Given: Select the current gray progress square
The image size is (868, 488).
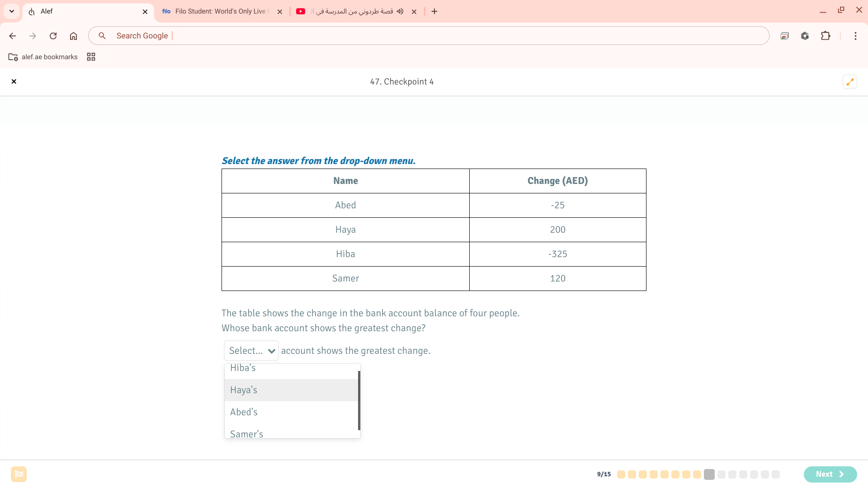Looking at the screenshot, I should point(709,474).
